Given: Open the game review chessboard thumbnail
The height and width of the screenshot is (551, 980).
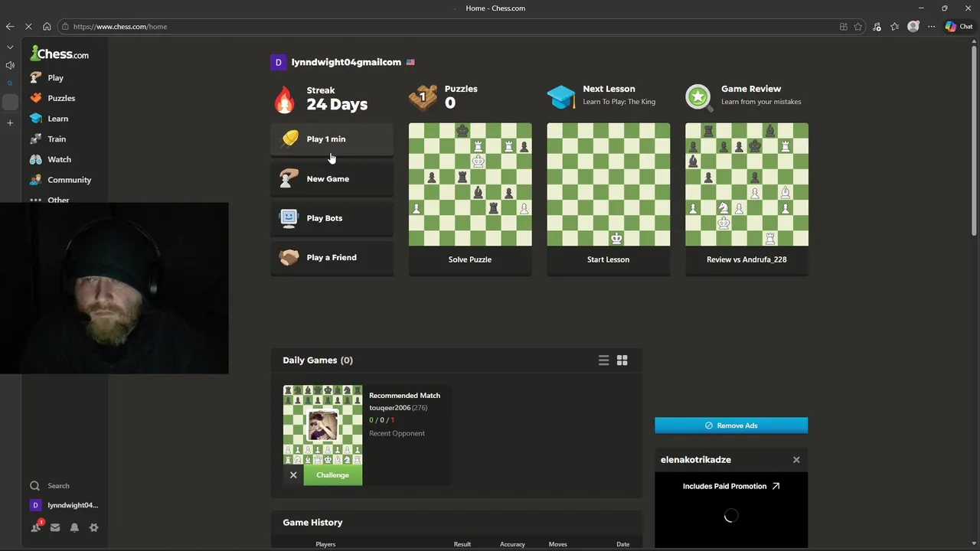Looking at the screenshot, I should tap(746, 184).
